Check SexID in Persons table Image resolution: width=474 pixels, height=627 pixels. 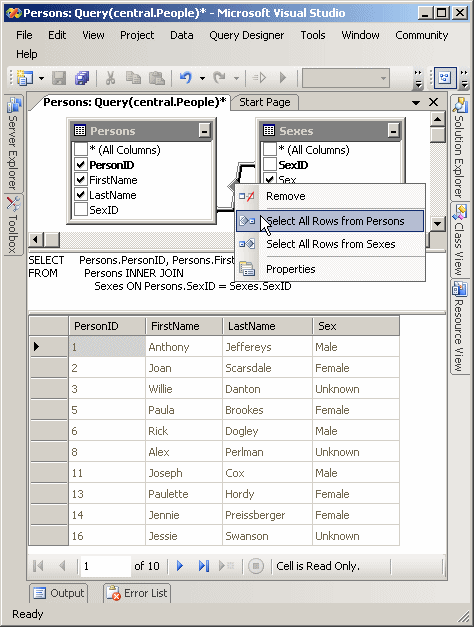click(x=81, y=210)
